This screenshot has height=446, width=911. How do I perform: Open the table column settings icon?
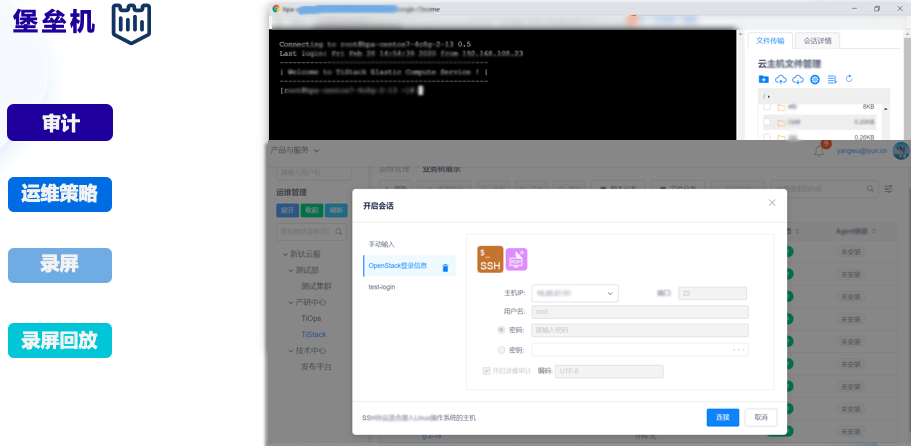[889, 189]
